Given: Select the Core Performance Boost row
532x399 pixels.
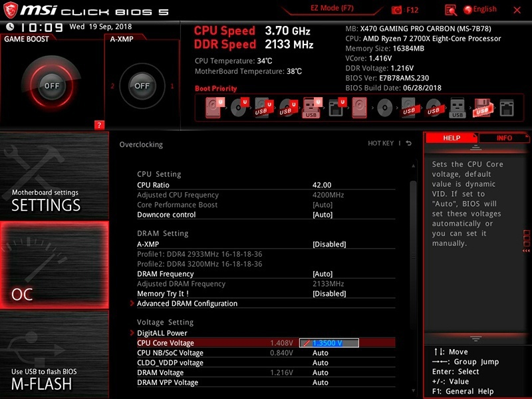Looking at the screenshot, I should 266,205.
